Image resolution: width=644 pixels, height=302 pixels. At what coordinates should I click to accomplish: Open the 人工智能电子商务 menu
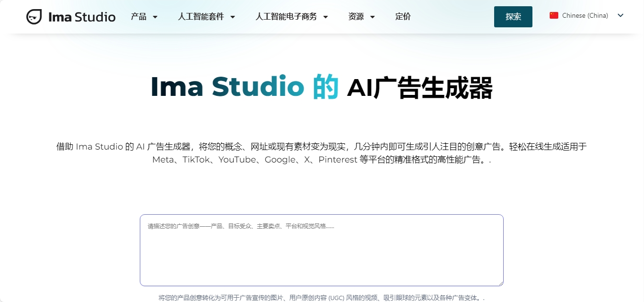pos(286,17)
